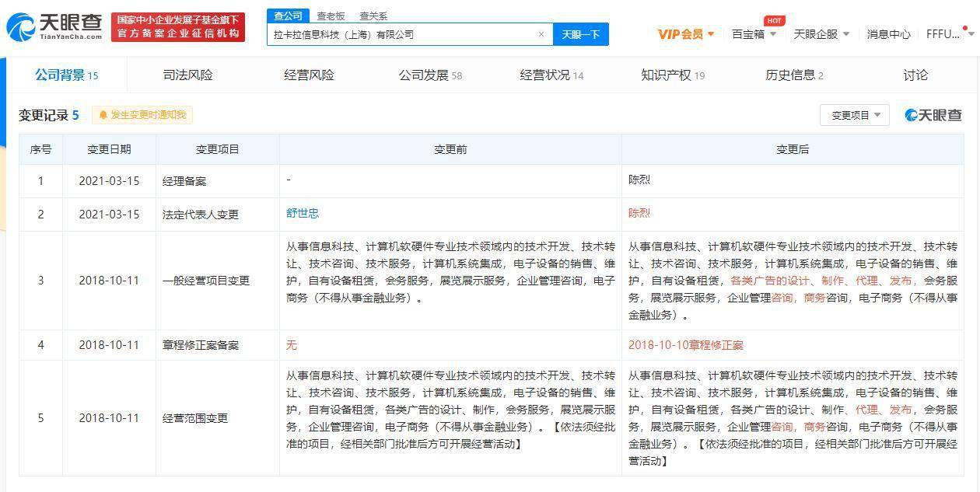Click the 天眼查 watermark logo at right
Viewport: 980px width, 492px height.
[933, 115]
